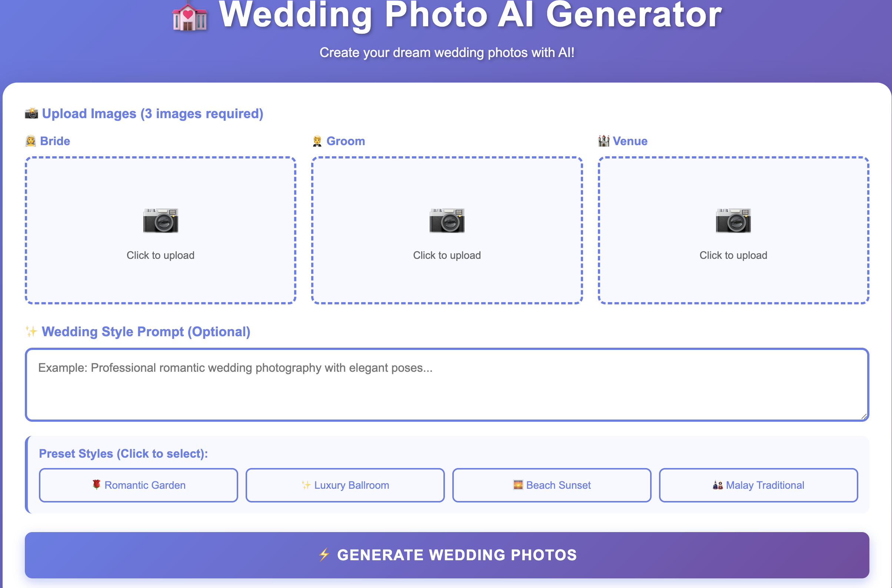Click the bride emoji icon beside Bride label

click(31, 141)
